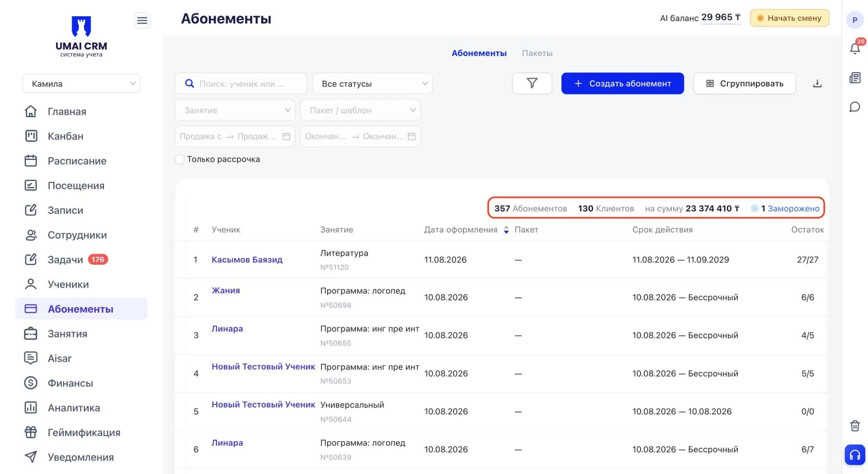Click Универсальный lesson in row 5
The height and width of the screenshot is (474, 868).
[352, 405]
